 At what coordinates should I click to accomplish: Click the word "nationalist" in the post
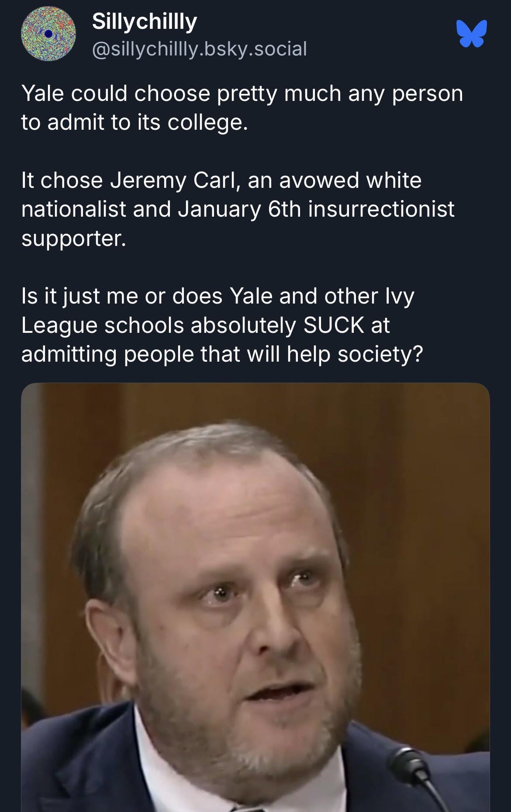click(x=74, y=209)
